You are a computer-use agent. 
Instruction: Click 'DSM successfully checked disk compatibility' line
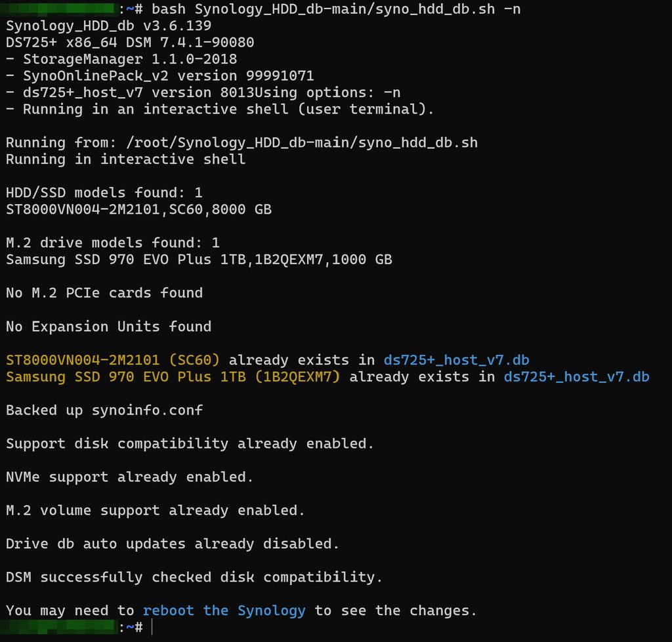(x=194, y=577)
